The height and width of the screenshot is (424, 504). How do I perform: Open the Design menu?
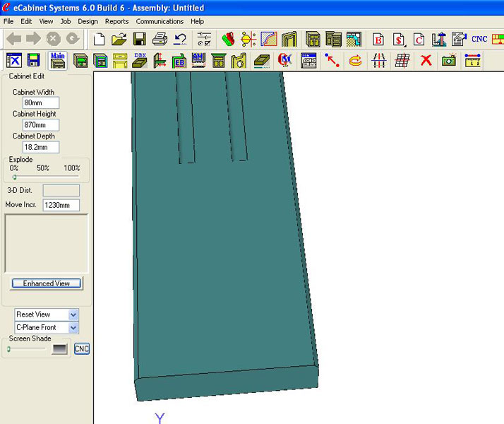coord(88,22)
